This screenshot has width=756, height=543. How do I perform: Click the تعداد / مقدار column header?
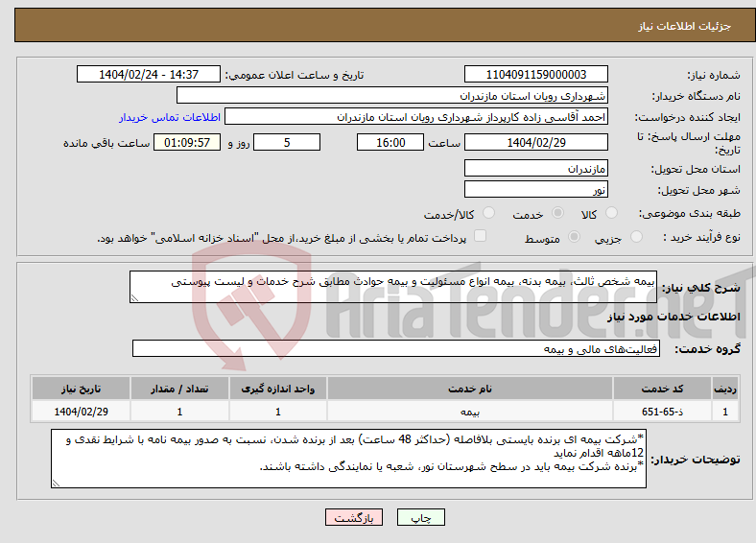tap(179, 389)
